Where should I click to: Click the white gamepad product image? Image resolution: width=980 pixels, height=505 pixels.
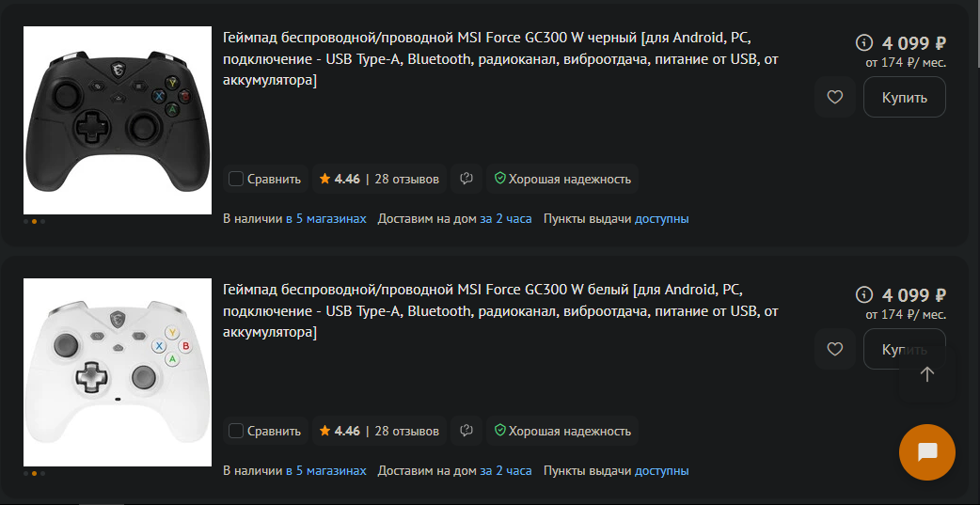118,372
